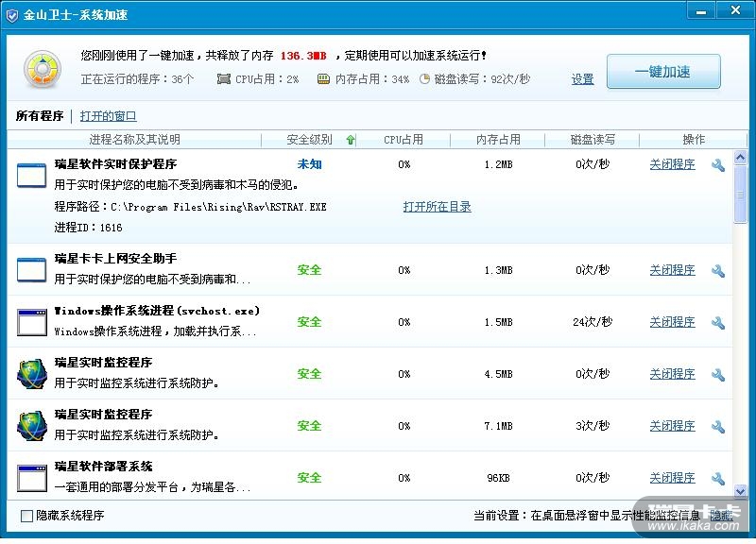The height and width of the screenshot is (544, 756).
Task: Toggle 隐藏系统程序 checkbox
Action: [27, 516]
